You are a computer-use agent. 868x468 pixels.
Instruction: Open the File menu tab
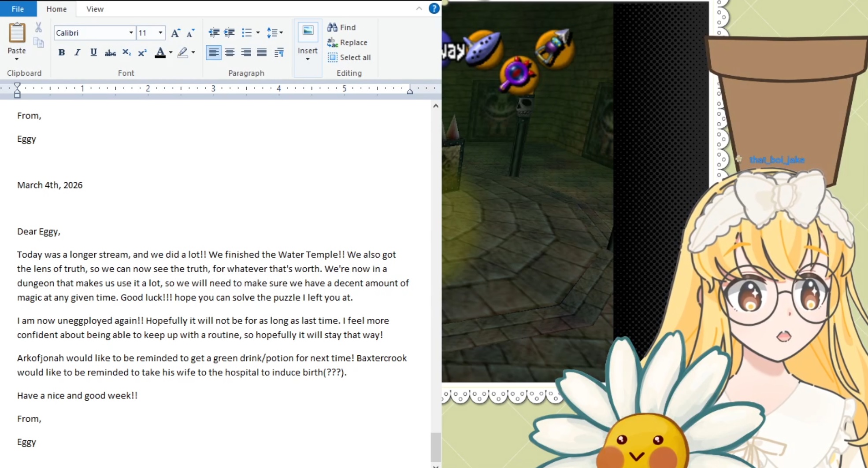pyautogui.click(x=18, y=9)
